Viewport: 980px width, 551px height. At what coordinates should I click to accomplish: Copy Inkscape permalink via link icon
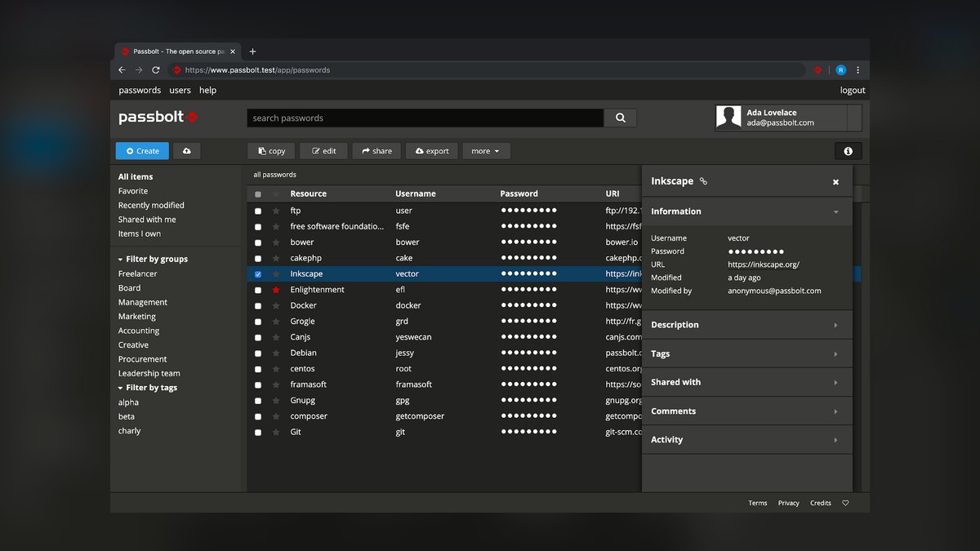[703, 181]
